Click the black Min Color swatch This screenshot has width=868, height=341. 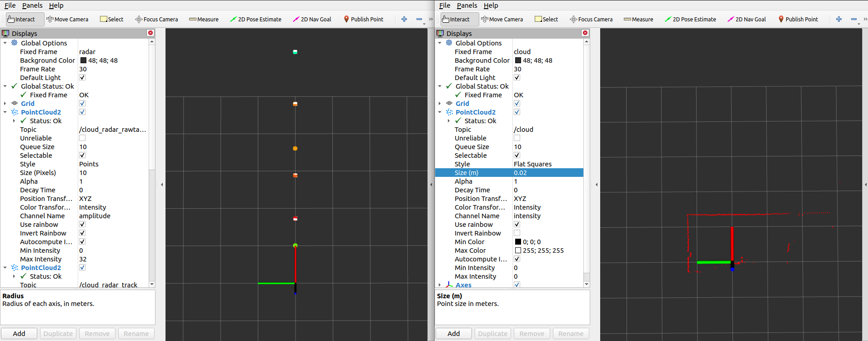(x=518, y=242)
